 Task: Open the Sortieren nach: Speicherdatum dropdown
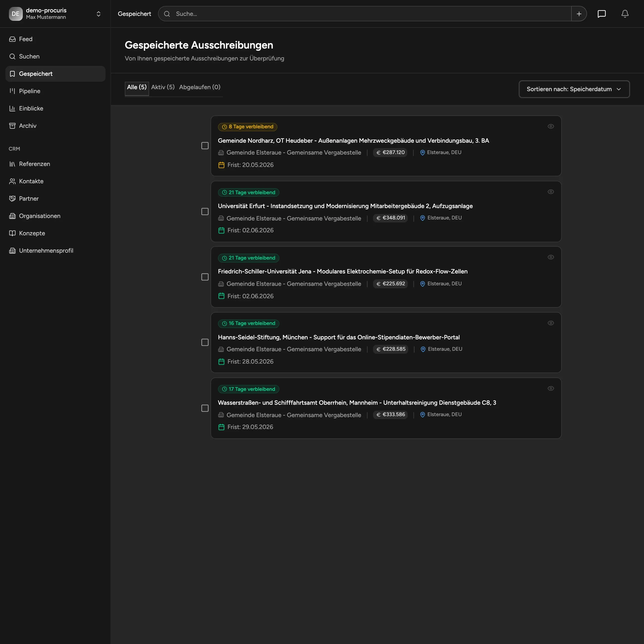click(574, 89)
